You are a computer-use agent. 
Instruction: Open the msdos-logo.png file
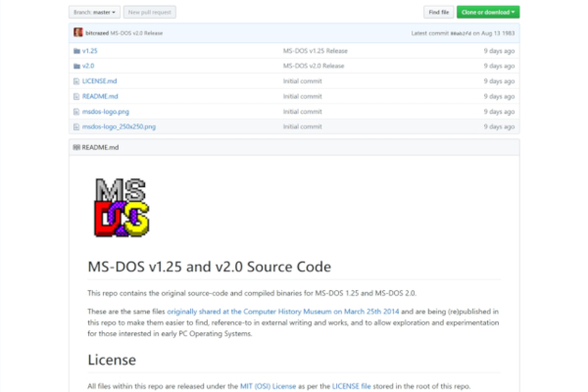(x=106, y=112)
